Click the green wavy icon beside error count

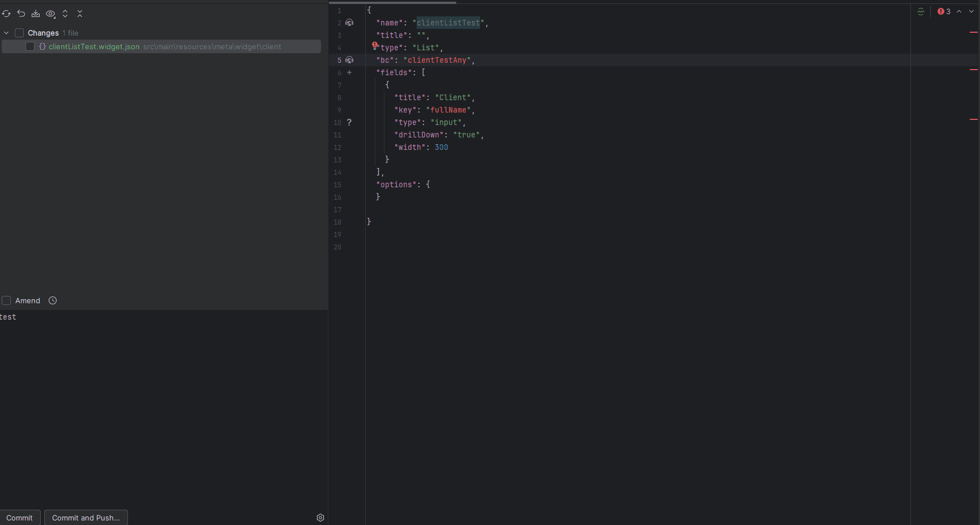pyautogui.click(x=921, y=11)
